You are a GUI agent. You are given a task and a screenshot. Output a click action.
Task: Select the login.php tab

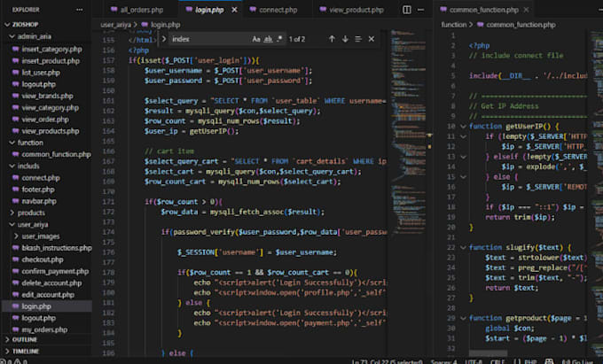[210, 10]
